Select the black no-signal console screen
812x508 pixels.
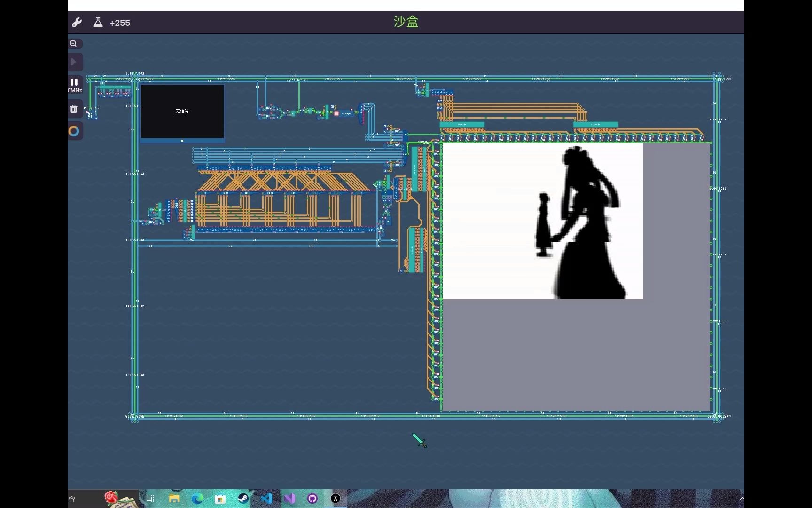tap(182, 112)
